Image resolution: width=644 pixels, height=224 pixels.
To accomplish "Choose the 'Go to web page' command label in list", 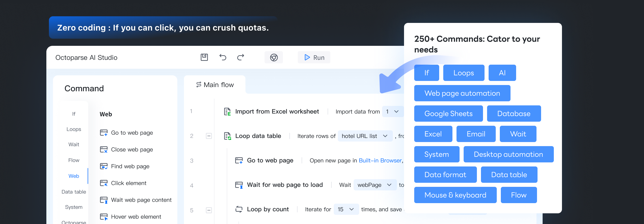I will coord(132,133).
